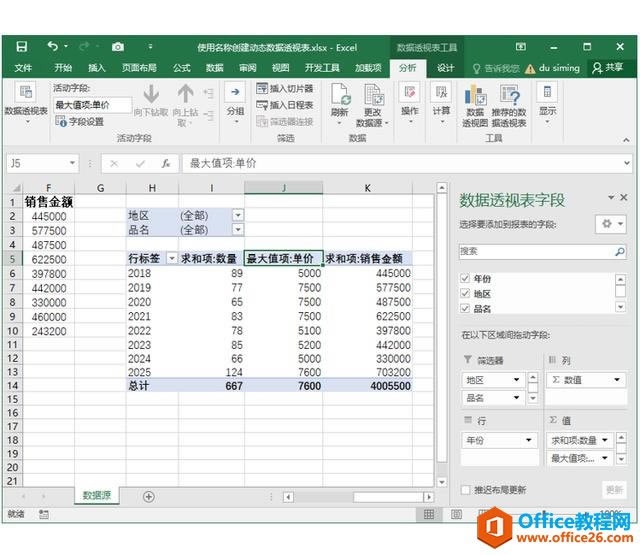Switch to the 开发工具 Developer tab
The width and height of the screenshot is (640, 555).
(322, 68)
